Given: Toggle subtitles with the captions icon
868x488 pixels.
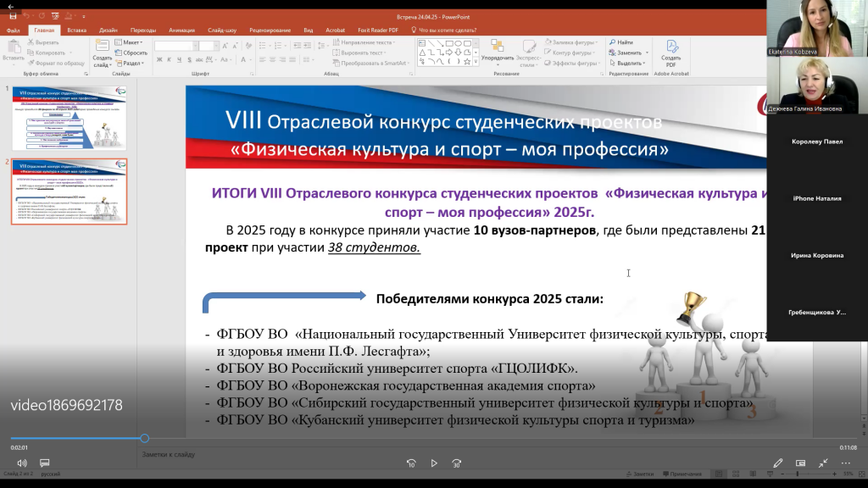Looking at the screenshot, I should coord(45,463).
